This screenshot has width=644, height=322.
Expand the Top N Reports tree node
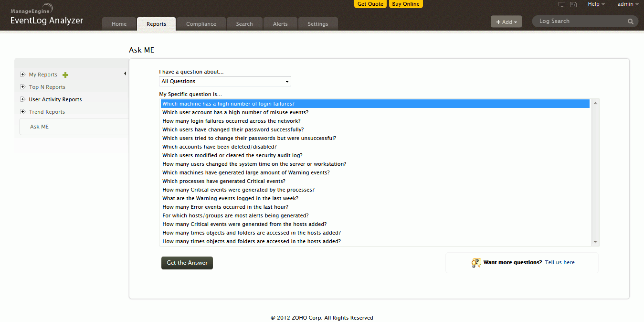tap(22, 87)
